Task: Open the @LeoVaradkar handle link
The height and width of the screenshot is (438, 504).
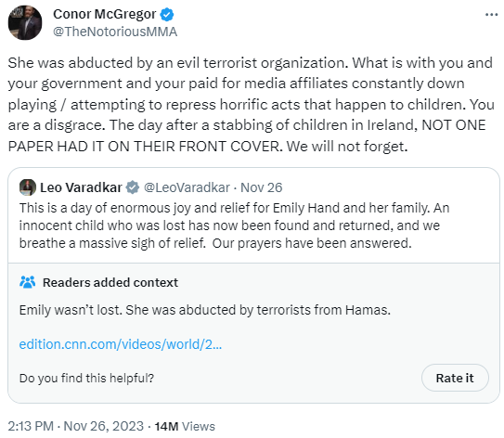Action: coord(187,187)
